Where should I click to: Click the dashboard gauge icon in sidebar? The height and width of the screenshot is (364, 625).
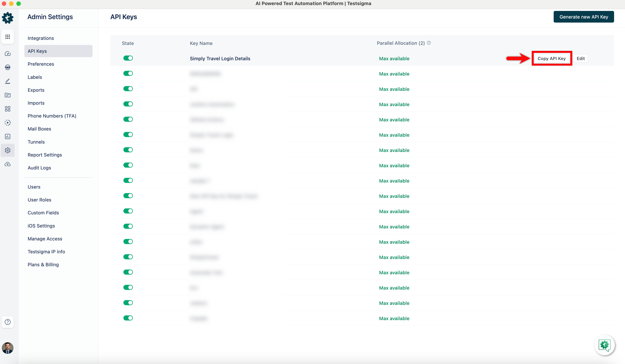coord(8,54)
